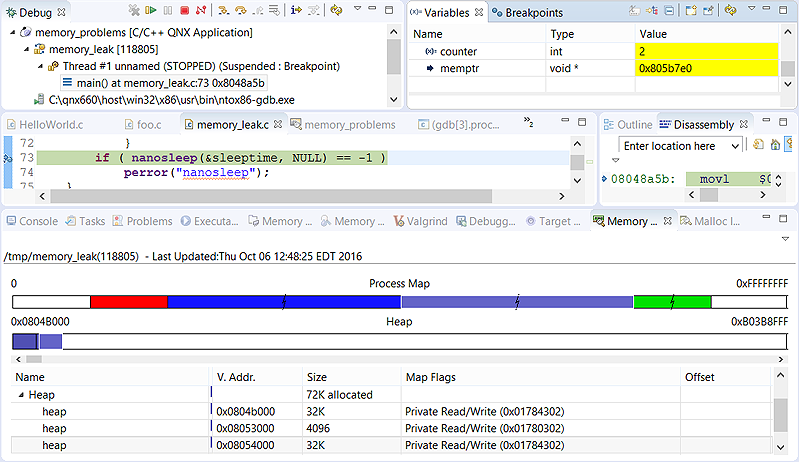Toggle Instruction Stepping Mode
This screenshot has height=462, width=799.
296,11
